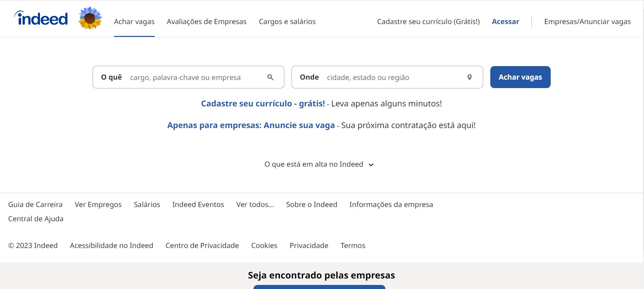Click the Salários footer link
644x289 pixels.
coord(147,204)
